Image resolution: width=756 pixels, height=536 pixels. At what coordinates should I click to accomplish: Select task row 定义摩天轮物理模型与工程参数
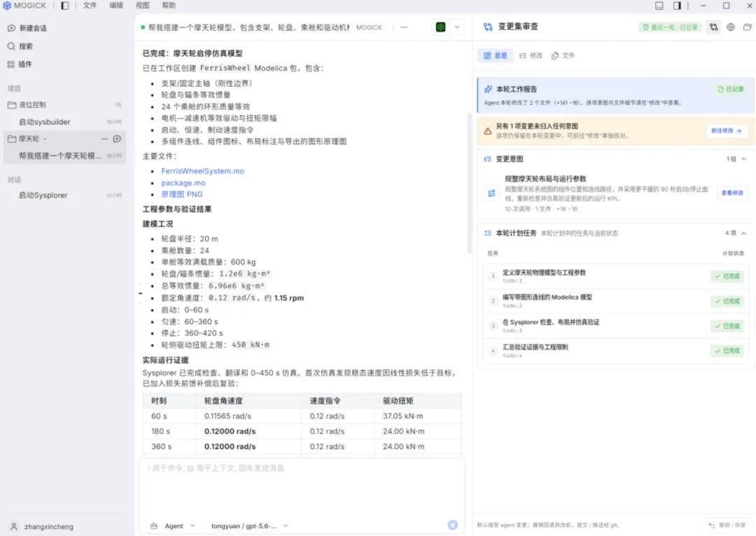[x=616, y=276]
